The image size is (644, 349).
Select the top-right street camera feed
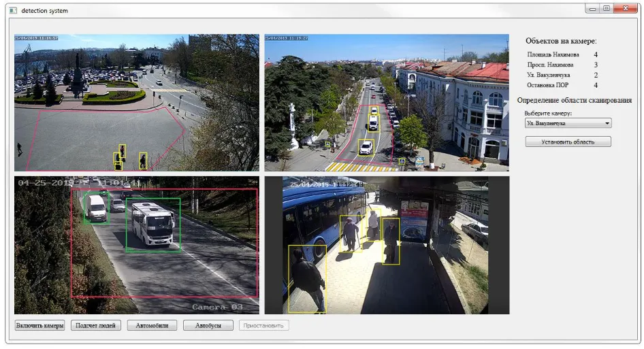(x=387, y=102)
